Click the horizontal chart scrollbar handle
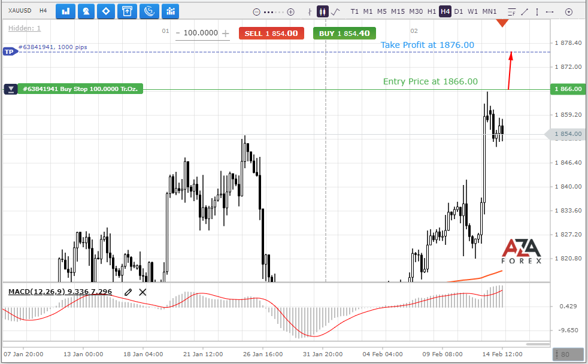Image resolution: width=588 pixels, height=364 pixels. click(x=537, y=344)
